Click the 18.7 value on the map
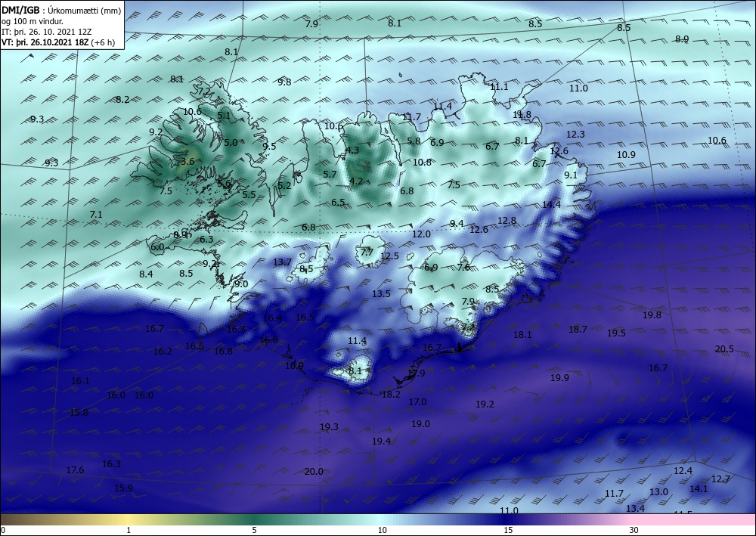This screenshot has height=536, width=756. pyautogui.click(x=578, y=329)
